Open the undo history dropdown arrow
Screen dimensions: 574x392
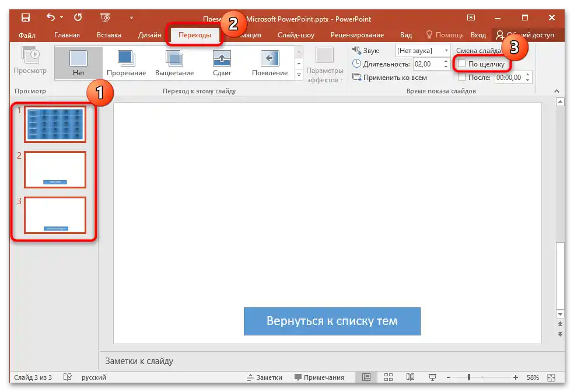(61, 17)
